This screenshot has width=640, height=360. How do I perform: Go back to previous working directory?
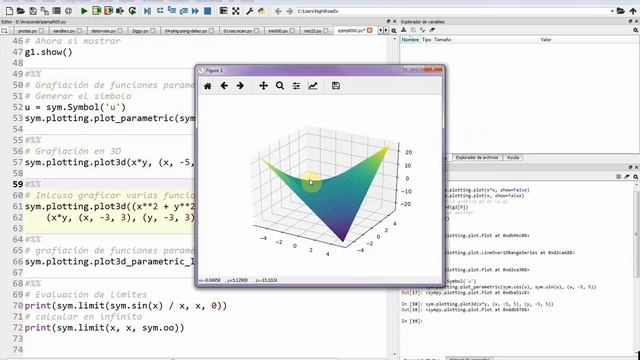click(278, 11)
